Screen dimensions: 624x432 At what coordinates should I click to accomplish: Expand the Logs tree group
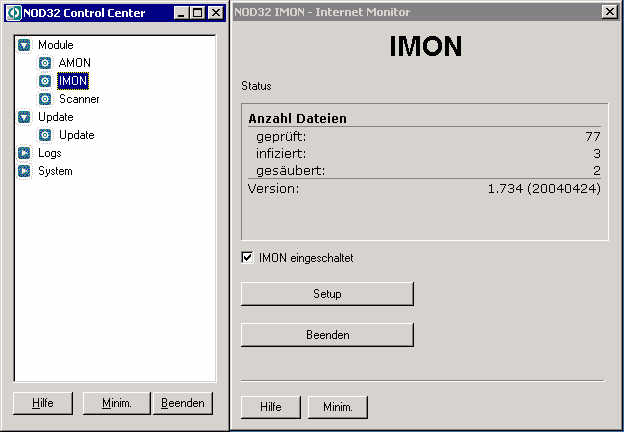coord(24,153)
